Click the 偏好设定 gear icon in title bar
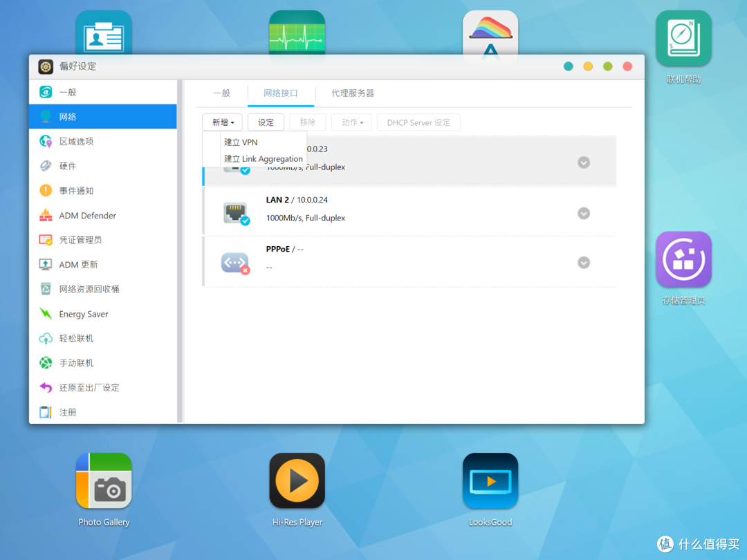The height and width of the screenshot is (560, 747). [x=46, y=66]
